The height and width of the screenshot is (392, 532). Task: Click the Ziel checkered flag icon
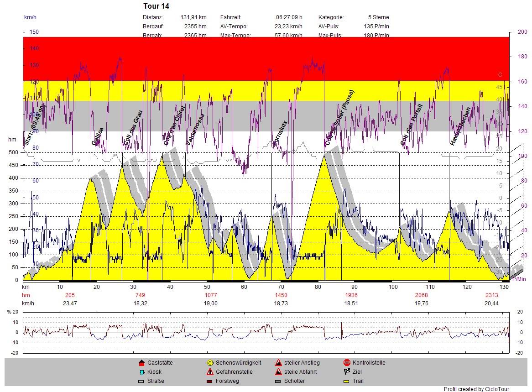[346, 372]
